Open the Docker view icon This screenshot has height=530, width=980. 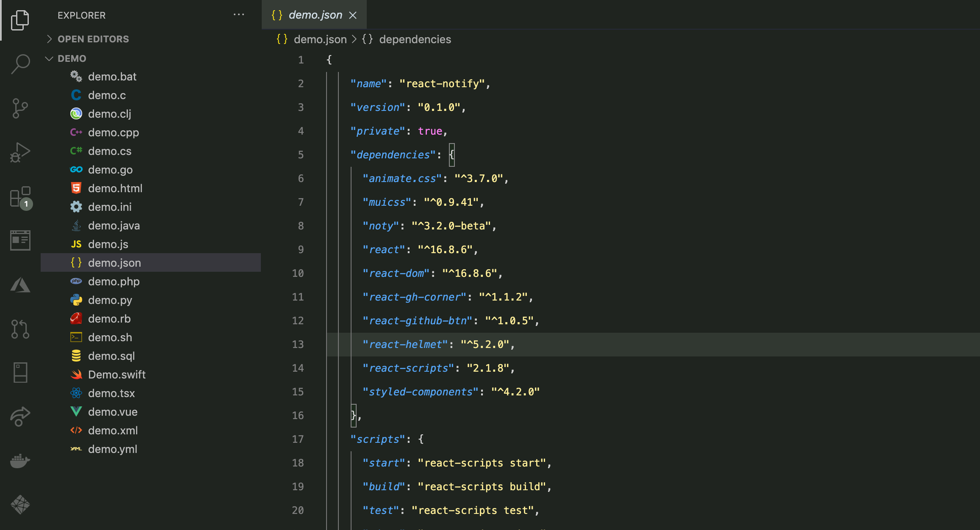click(x=20, y=461)
